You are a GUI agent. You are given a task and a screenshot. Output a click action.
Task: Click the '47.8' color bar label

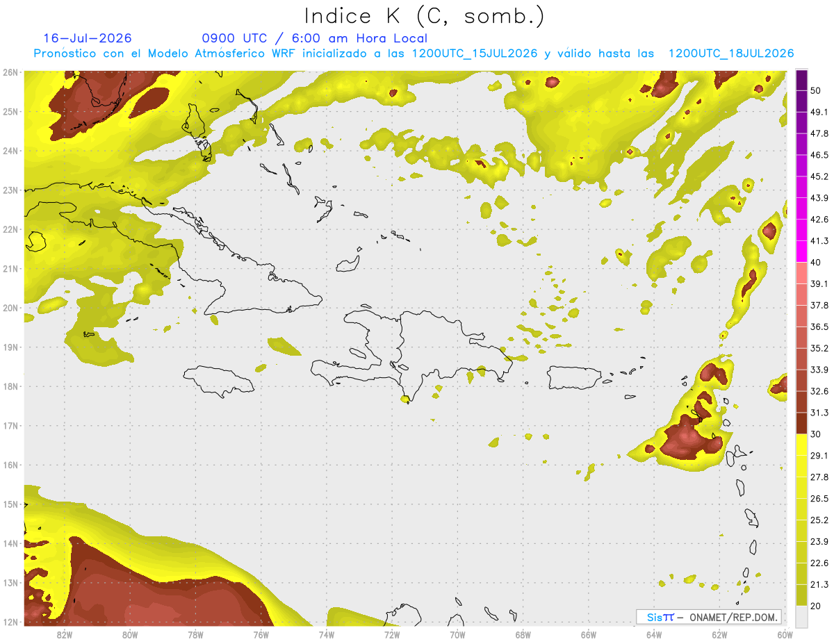(x=819, y=134)
